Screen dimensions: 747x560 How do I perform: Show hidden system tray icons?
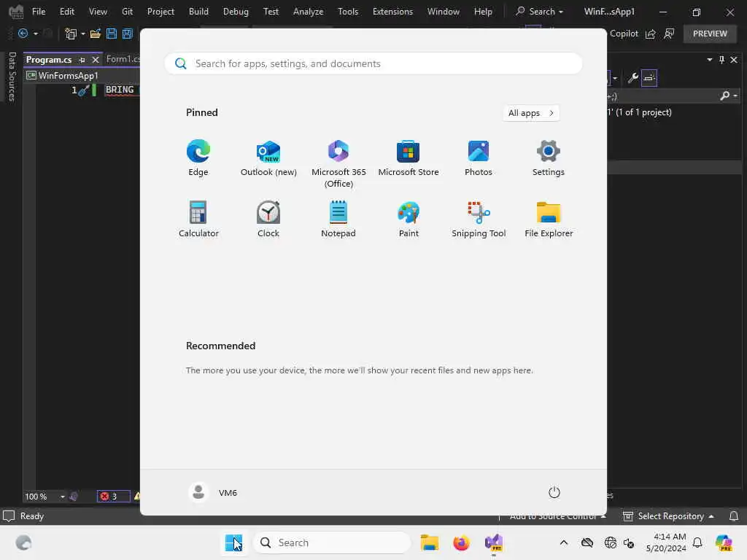pyautogui.click(x=564, y=542)
